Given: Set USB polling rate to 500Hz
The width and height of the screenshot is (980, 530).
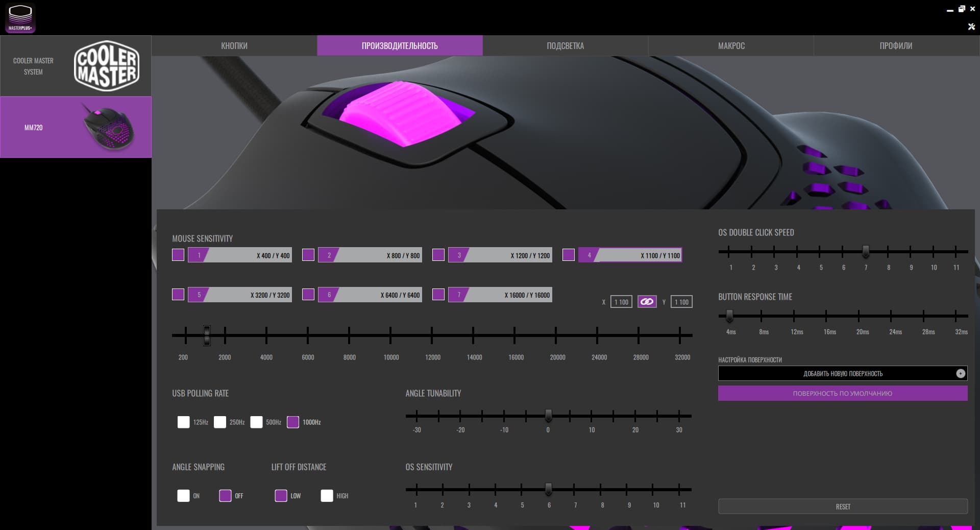Looking at the screenshot, I should (256, 422).
